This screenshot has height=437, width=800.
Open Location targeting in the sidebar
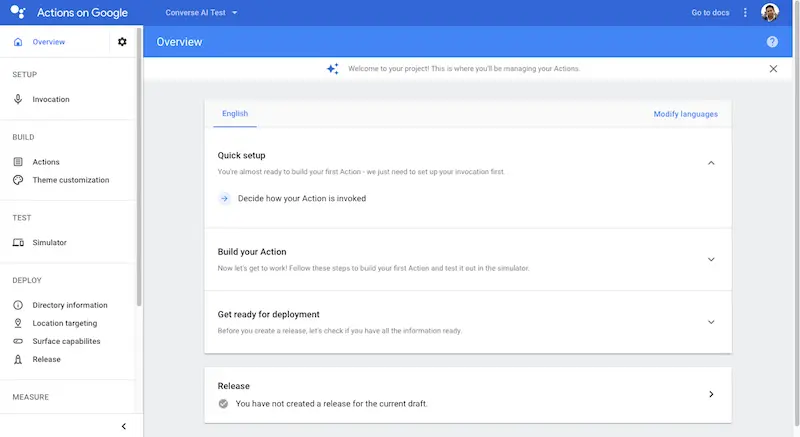[65, 323]
